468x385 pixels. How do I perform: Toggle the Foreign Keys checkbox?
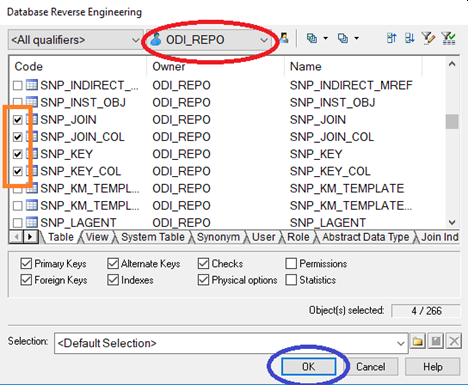[x=26, y=280]
